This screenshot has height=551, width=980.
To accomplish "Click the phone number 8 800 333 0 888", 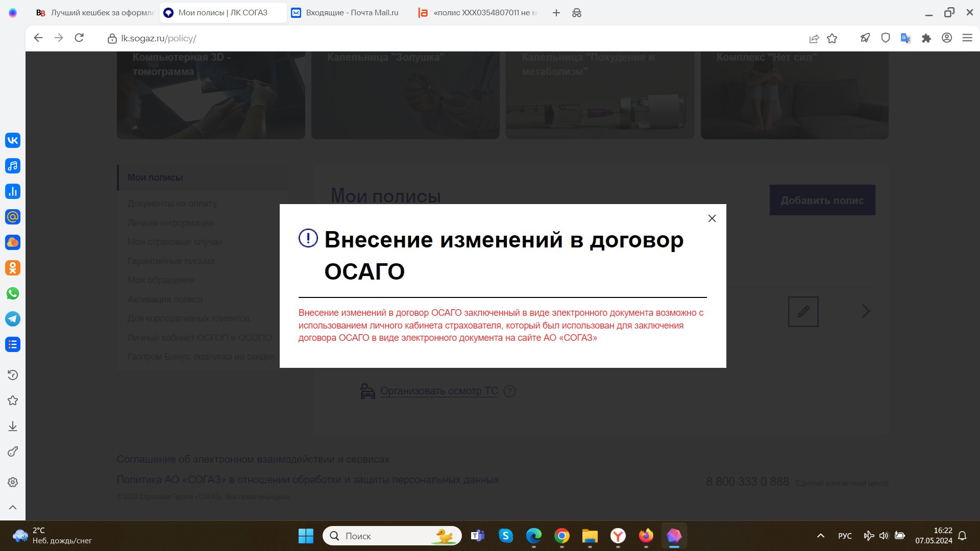I will click(747, 482).
